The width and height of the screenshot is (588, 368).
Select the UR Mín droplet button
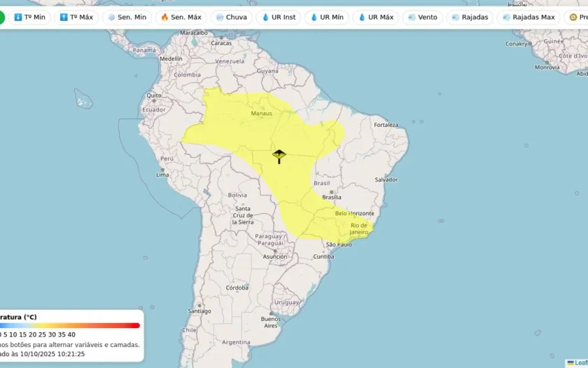[327, 18]
